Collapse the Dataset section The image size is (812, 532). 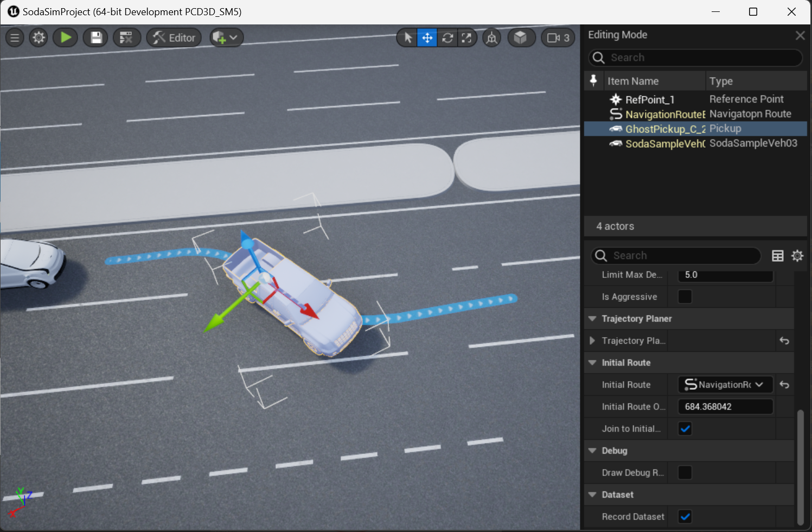592,495
